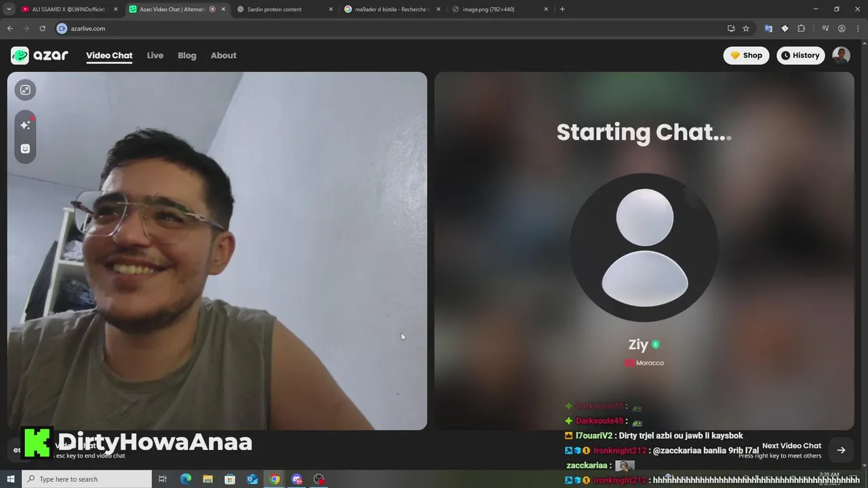Click the Kick logo on overlay

[x=37, y=443]
